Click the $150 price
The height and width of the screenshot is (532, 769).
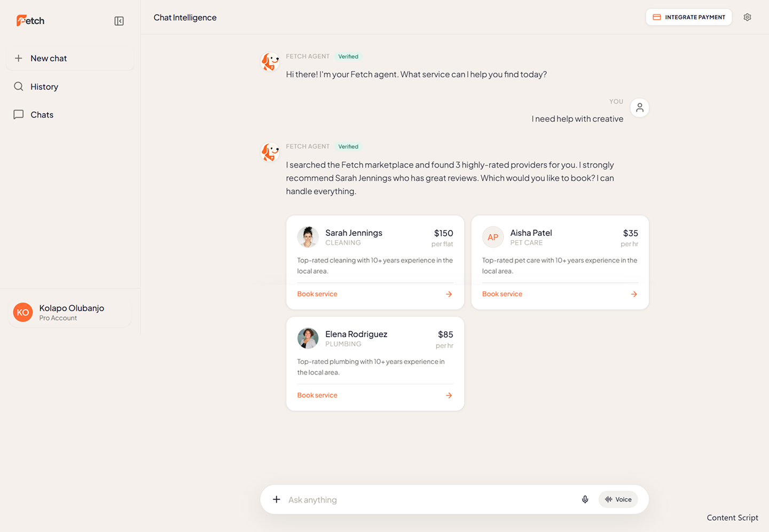point(443,233)
